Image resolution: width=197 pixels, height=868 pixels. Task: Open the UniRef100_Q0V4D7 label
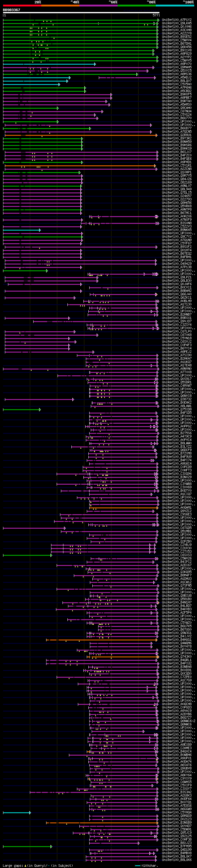177,826
